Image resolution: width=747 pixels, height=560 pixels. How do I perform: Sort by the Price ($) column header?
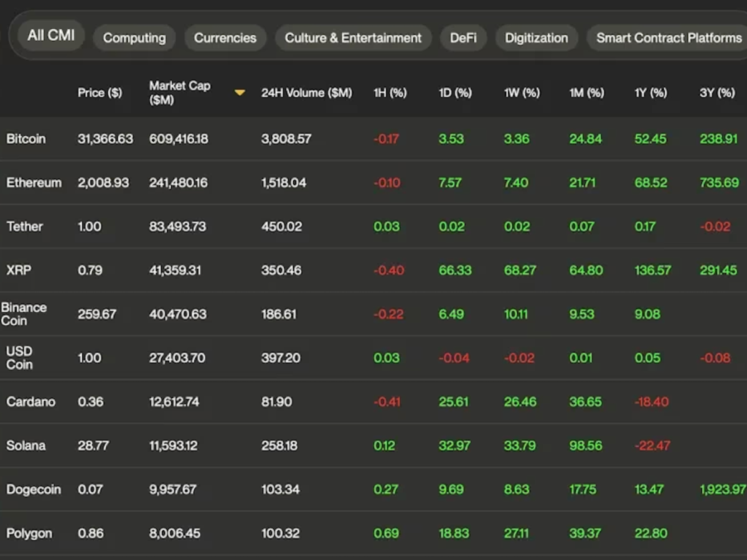coord(100,93)
